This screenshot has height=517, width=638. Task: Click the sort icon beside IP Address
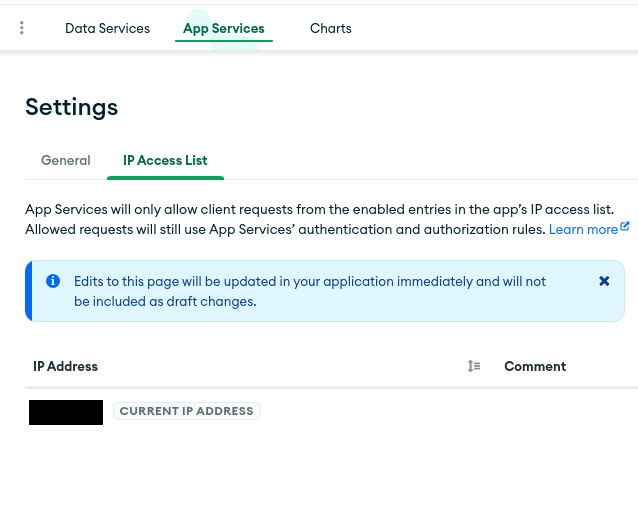(x=474, y=366)
